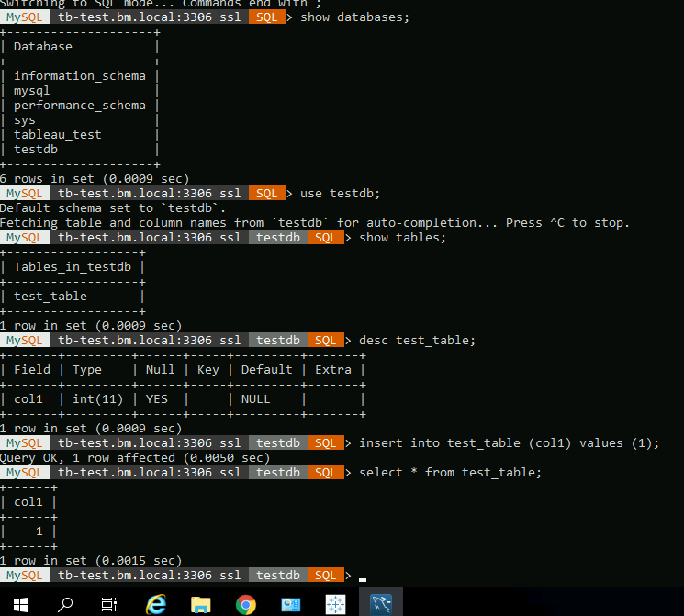Viewport: 684px width, 616px height.
Task: Click host 'tb-test.bm.local:3306 ssl' on desc prompt
Action: coord(149,341)
